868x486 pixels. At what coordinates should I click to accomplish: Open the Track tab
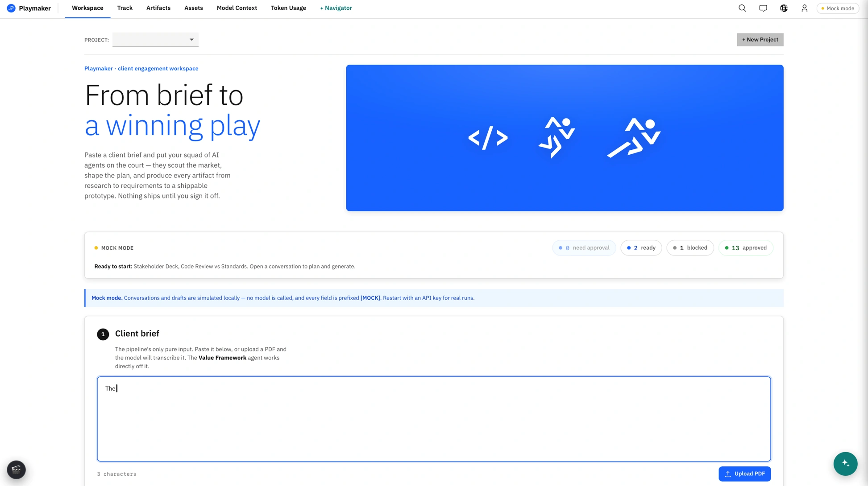(x=125, y=8)
